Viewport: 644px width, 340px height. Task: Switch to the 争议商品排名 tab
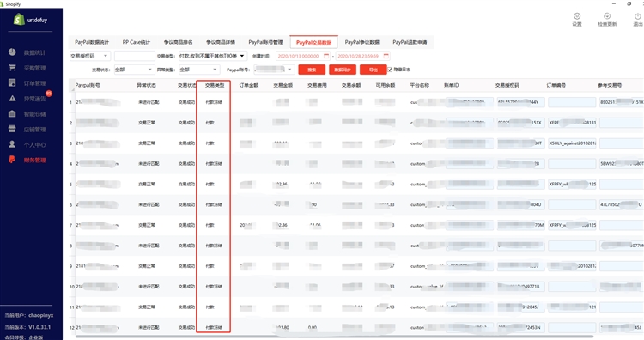(x=179, y=42)
